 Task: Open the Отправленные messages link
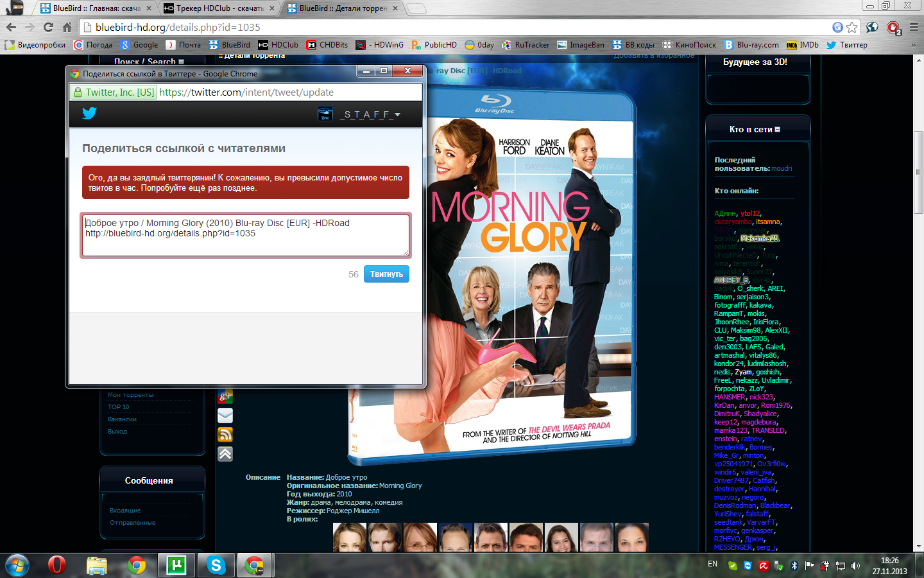(132, 523)
